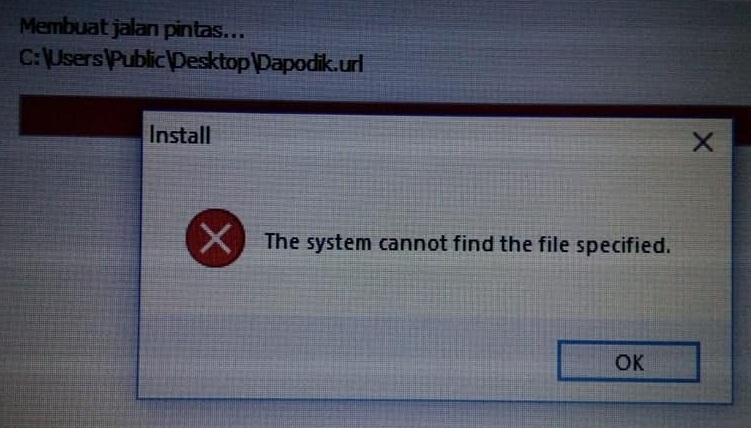The image size is (751, 428).
Task: Click the 'Membuat jalan pintas...' status label
Action: [132, 29]
